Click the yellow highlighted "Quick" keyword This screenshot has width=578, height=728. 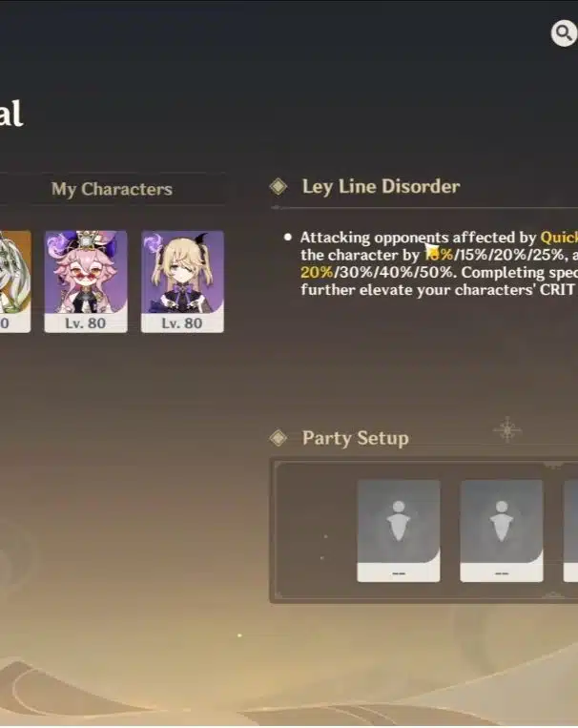559,238
